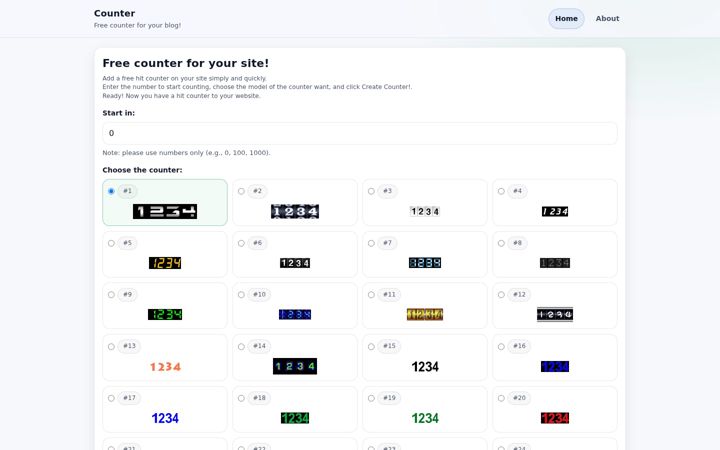Select radio button for counter #6
The height and width of the screenshot is (450, 720).
(241, 243)
